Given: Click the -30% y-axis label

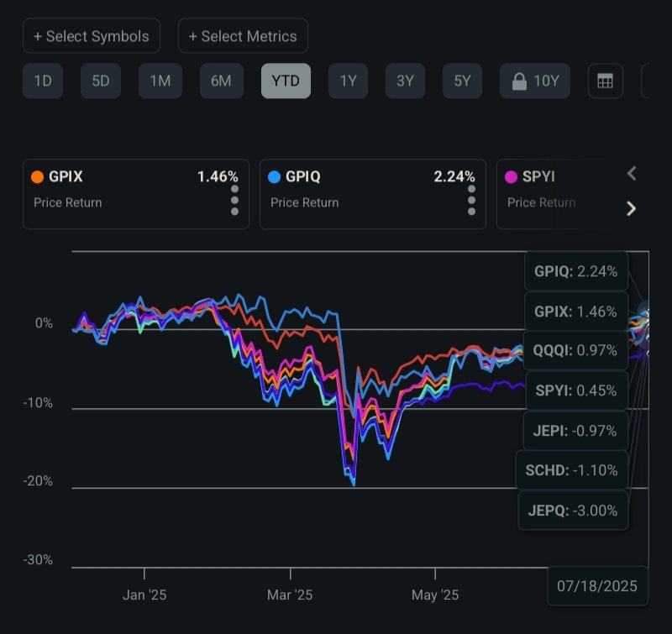Looking at the screenshot, I should pyautogui.click(x=38, y=560).
